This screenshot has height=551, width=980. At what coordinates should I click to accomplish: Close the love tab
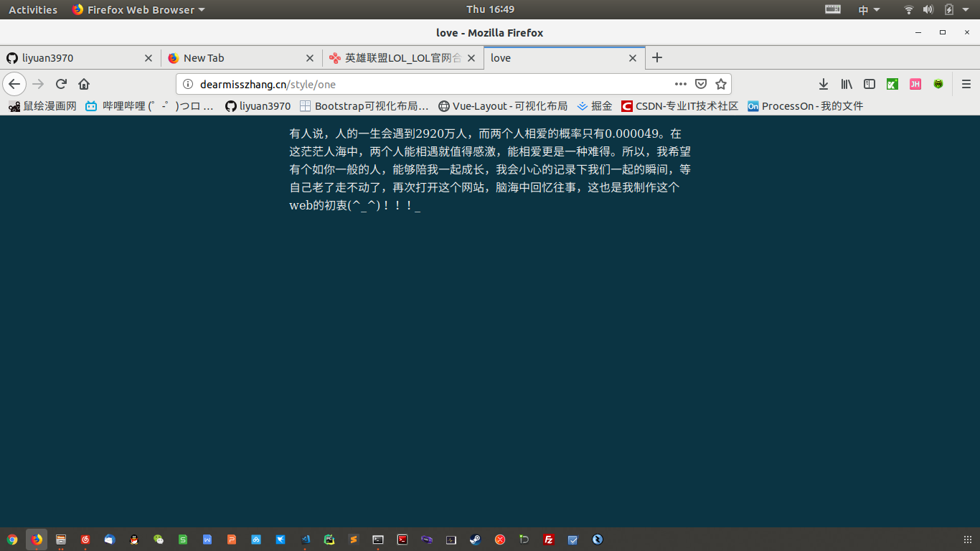click(633, 58)
